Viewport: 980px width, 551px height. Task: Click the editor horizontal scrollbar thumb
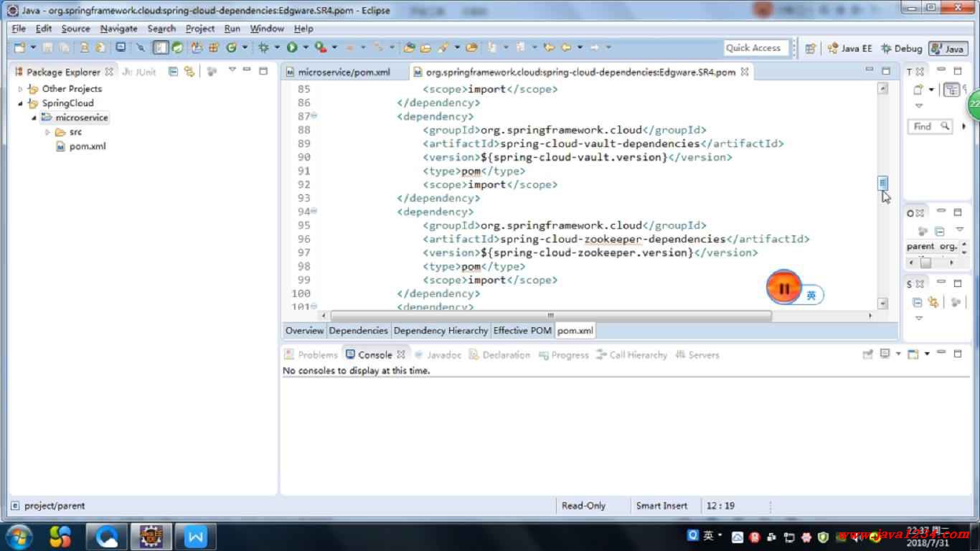click(551, 316)
